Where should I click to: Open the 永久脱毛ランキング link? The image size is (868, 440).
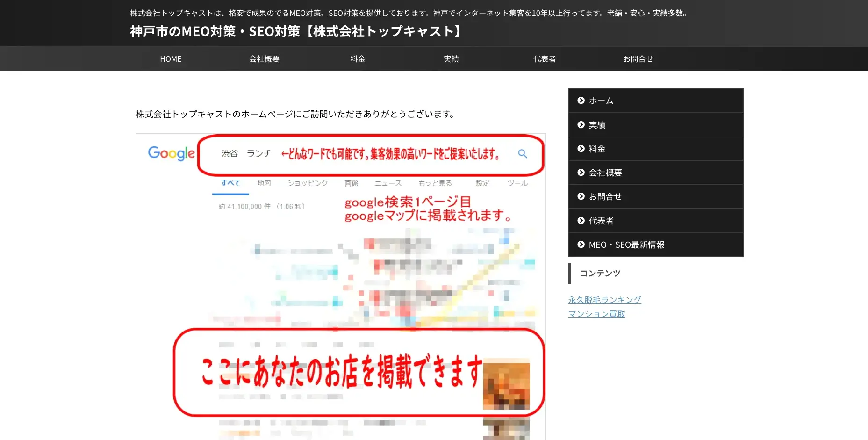click(604, 299)
